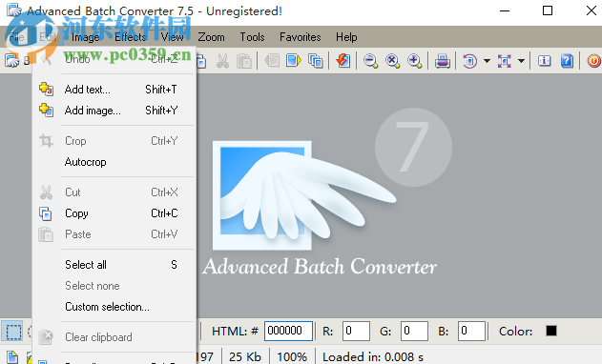Click the Batch mode toolbar icon

click(12, 61)
